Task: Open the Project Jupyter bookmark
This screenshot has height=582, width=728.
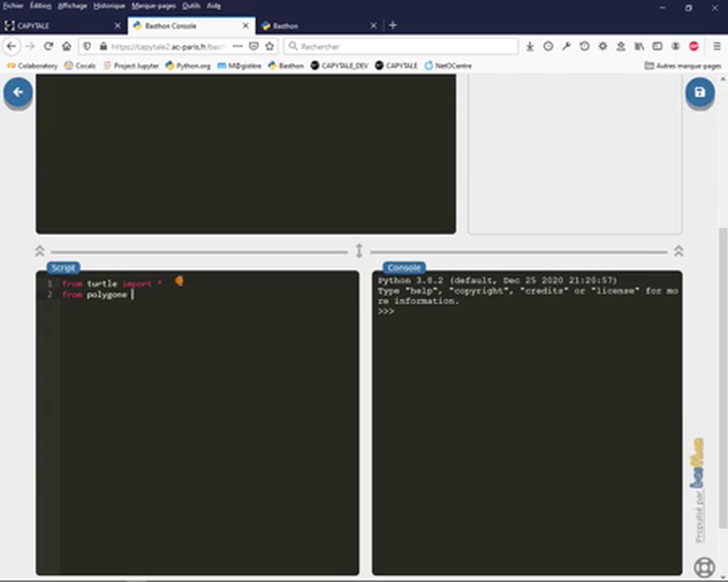Action: (x=130, y=66)
